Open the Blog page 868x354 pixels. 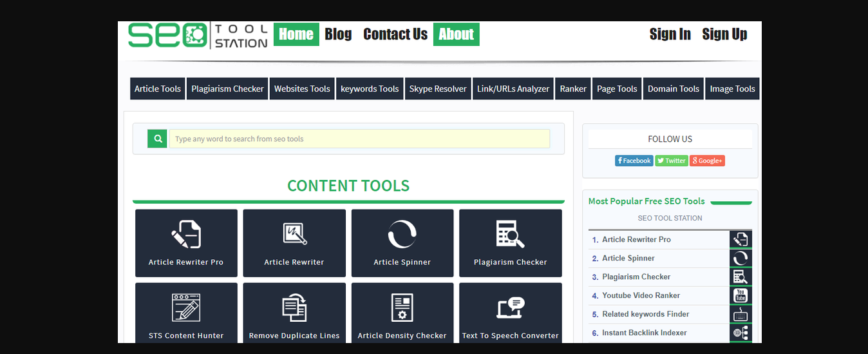(x=338, y=34)
